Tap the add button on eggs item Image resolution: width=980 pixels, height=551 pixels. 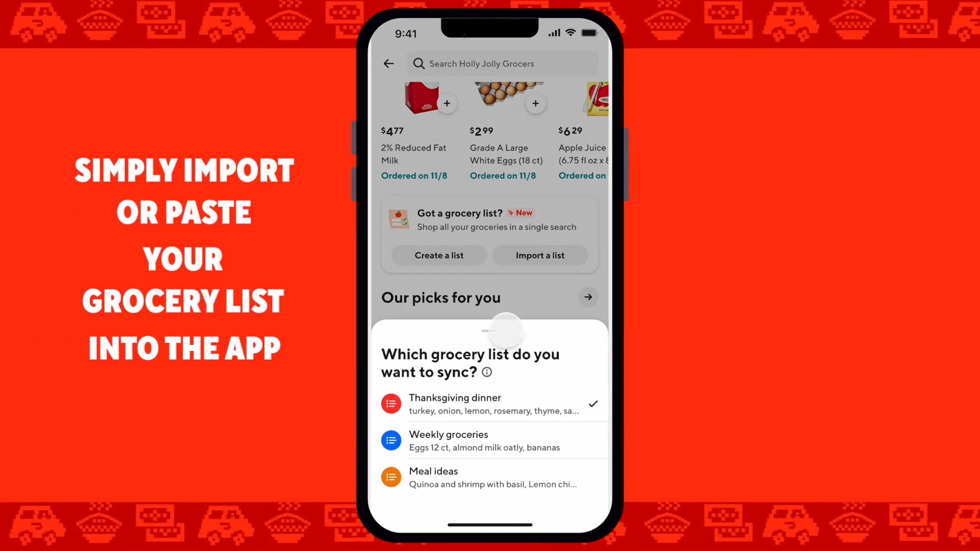[536, 103]
